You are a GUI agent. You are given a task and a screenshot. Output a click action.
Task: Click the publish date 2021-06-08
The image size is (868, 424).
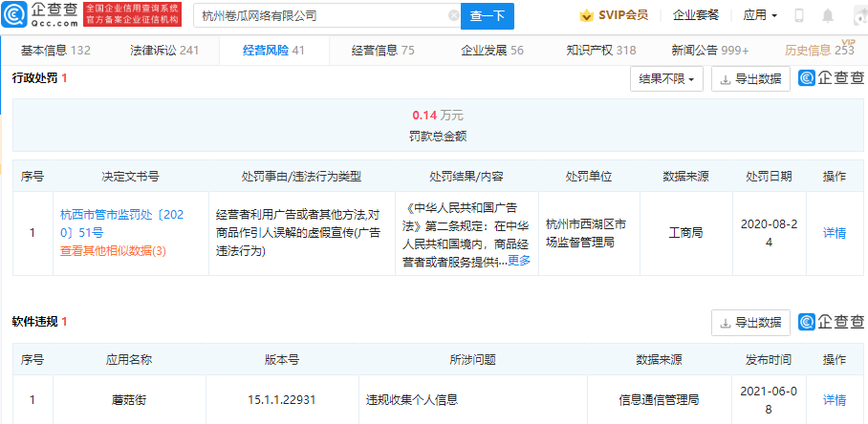[769, 400]
